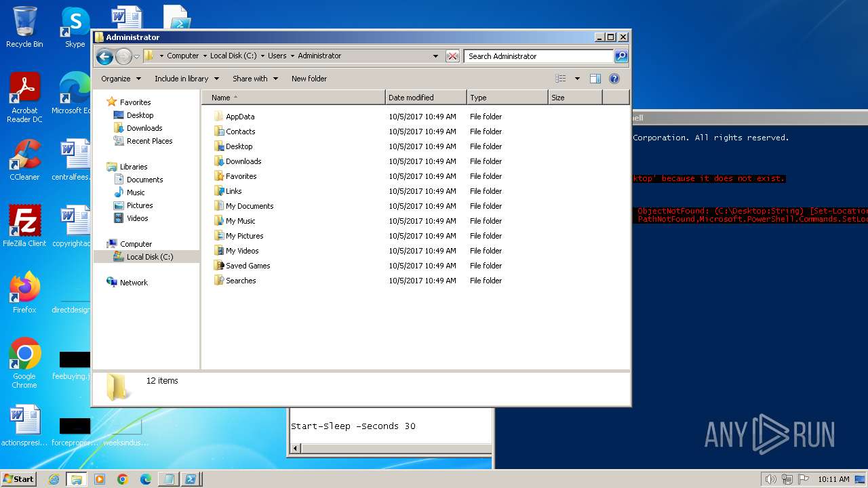Expand the Computer breadcrumb arrow

205,56
